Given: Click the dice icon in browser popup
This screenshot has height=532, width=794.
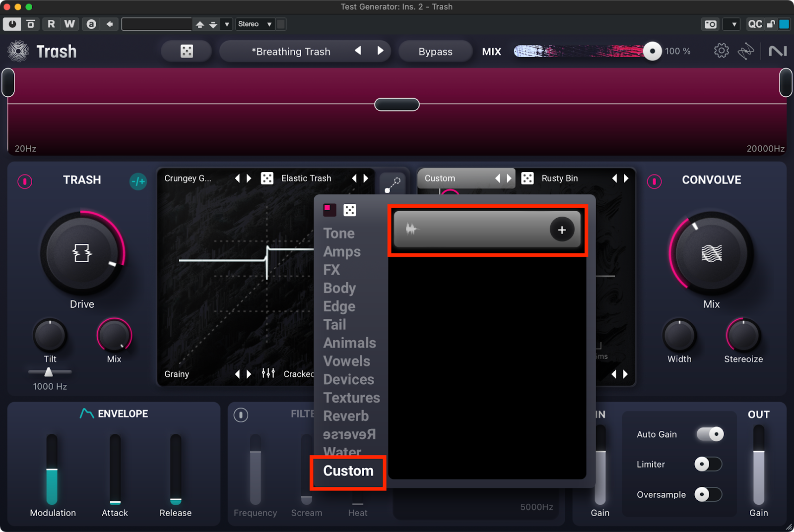Looking at the screenshot, I should click(350, 210).
